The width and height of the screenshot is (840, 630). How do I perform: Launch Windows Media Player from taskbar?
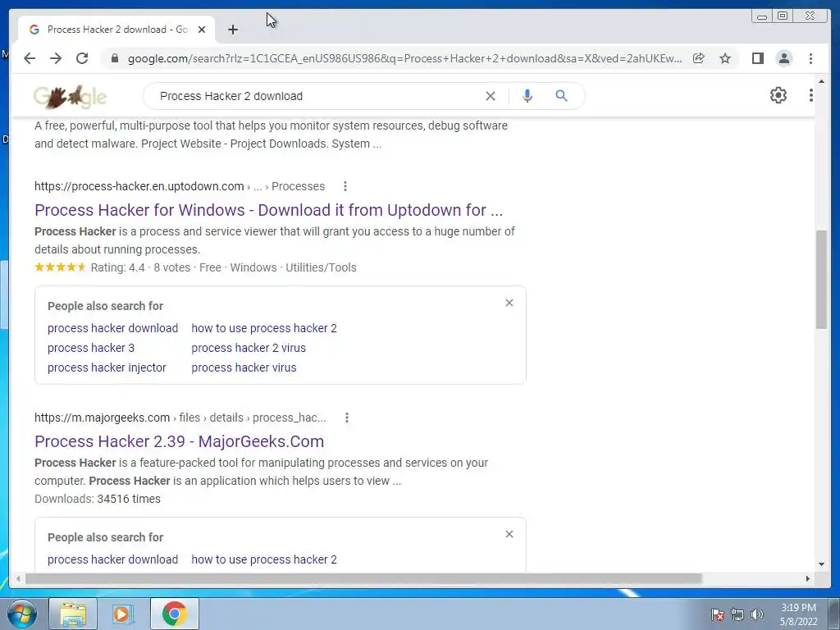[x=122, y=614]
